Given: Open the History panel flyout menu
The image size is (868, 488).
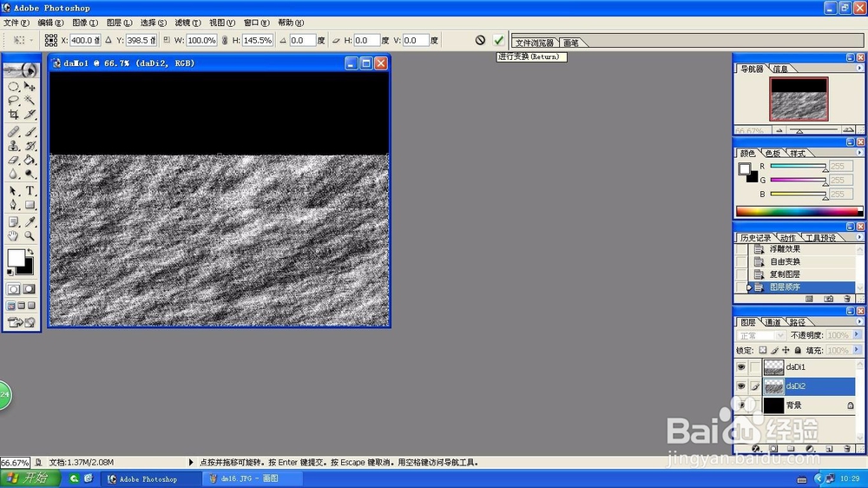Looking at the screenshot, I should [859, 237].
